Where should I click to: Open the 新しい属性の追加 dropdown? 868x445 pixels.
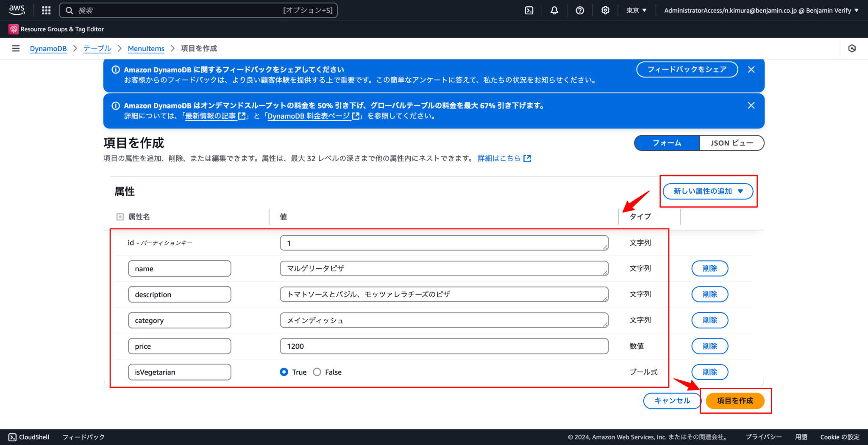click(707, 191)
